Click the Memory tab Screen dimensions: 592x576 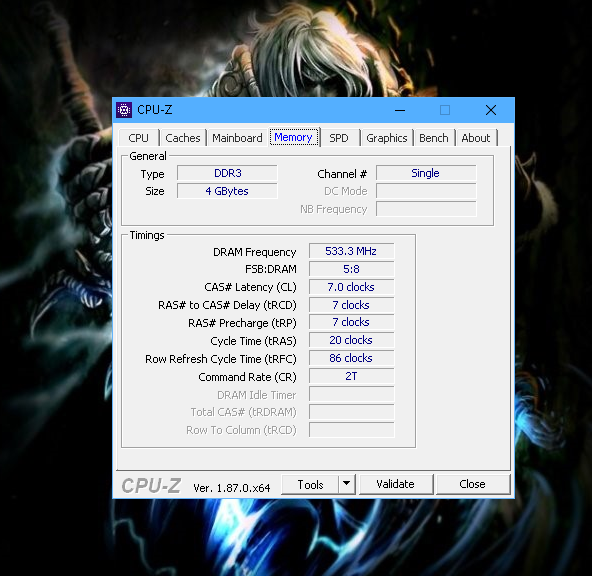click(293, 137)
